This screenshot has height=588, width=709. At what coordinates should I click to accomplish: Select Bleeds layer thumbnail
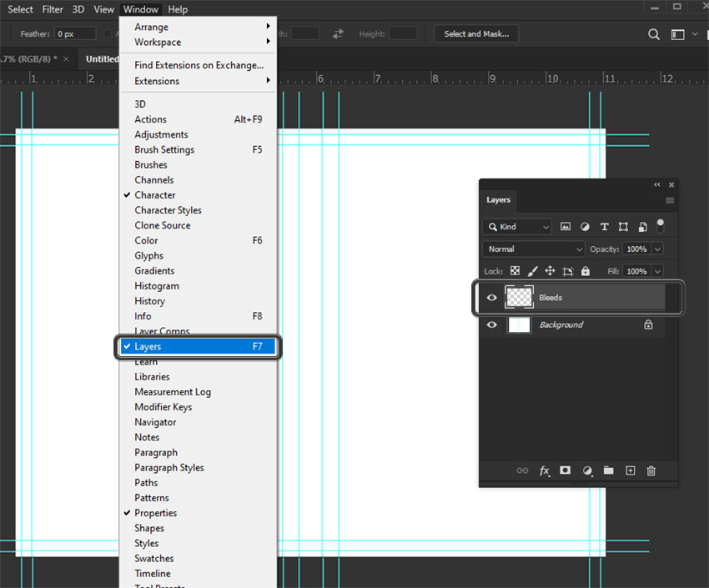(x=519, y=297)
